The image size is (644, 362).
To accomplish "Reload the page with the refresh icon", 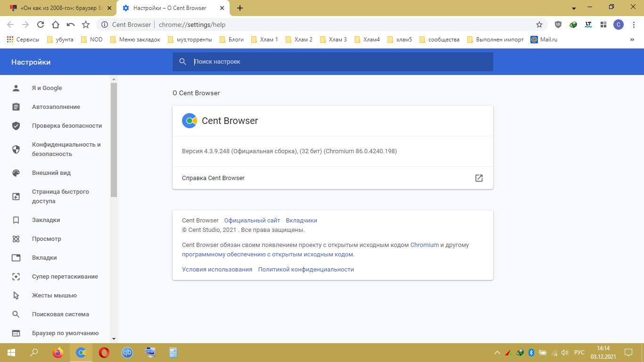I will [x=41, y=25].
